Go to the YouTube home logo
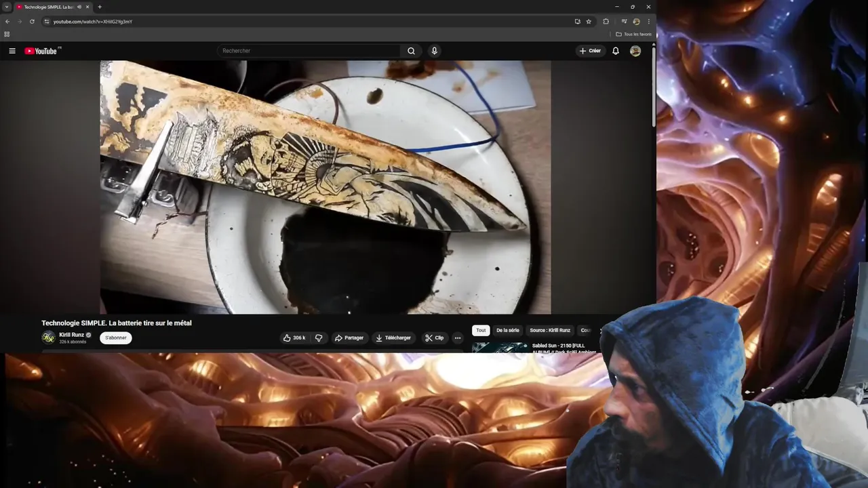The image size is (868, 488). 42,51
